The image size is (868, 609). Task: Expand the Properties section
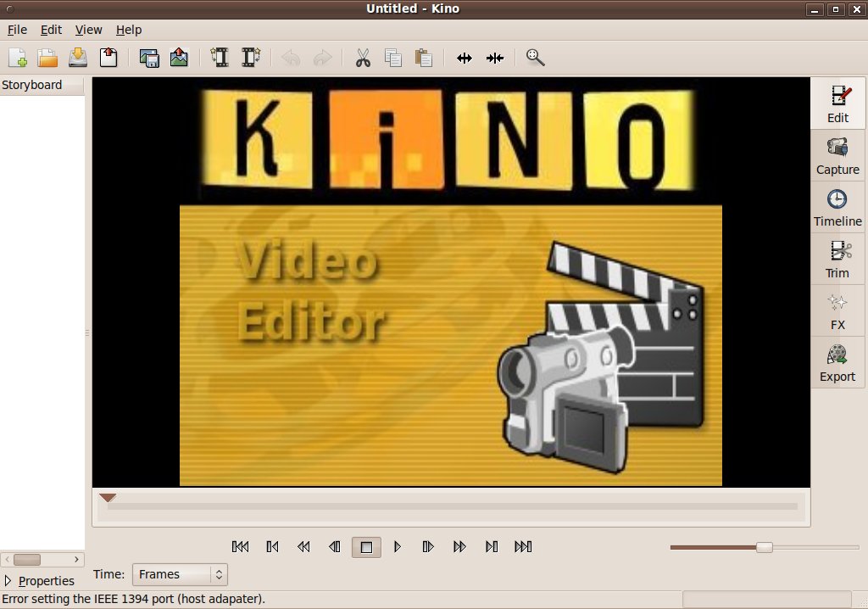[x=39, y=581]
